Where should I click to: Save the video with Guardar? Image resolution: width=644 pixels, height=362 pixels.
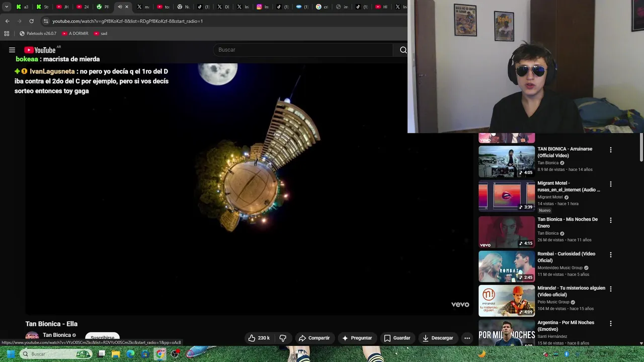click(397, 338)
